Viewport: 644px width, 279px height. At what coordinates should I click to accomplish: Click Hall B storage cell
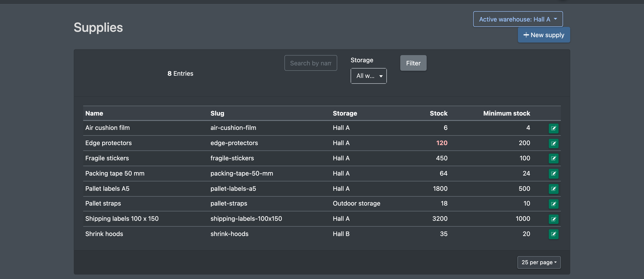pyautogui.click(x=341, y=234)
